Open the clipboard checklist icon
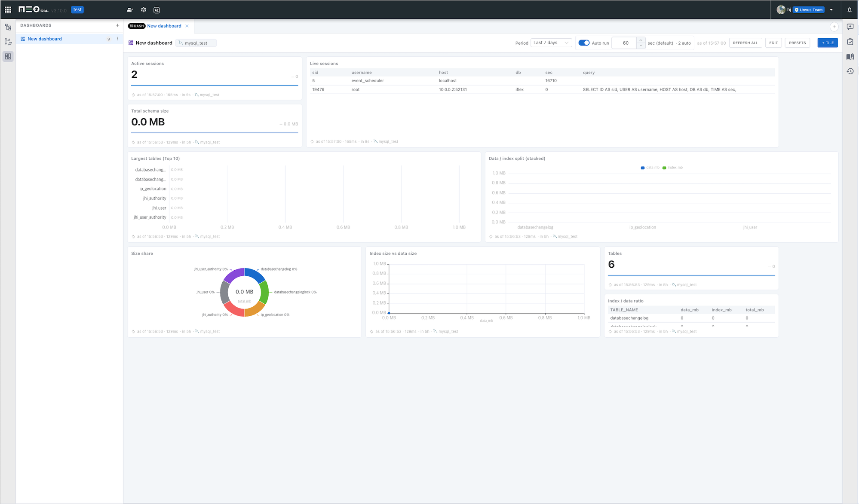859x504 pixels. pyautogui.click(x=850, y=42)
